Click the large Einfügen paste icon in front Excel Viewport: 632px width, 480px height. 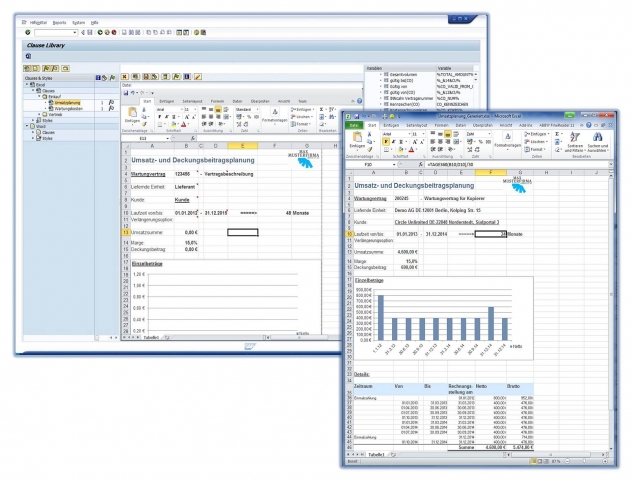coord(357,138)
